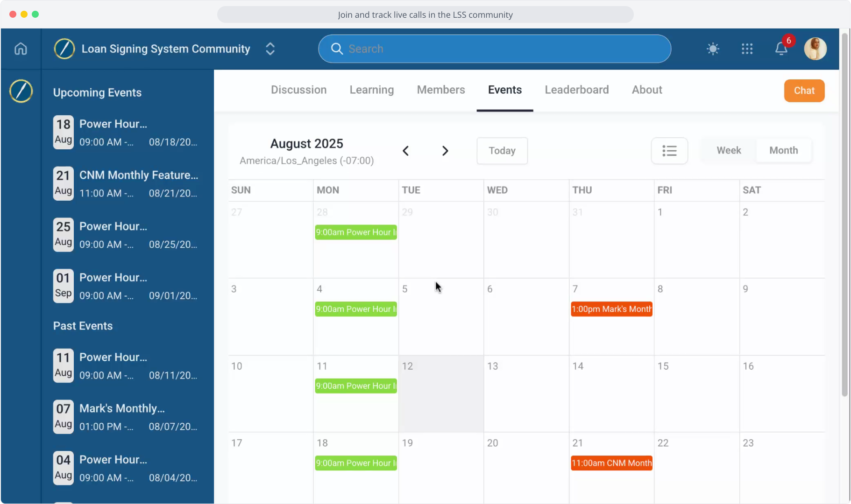The height and width of the screenshot is (504, 851).
Task: Open the apps grid icon
Action: pyautogui.click(x=747, y=49)
